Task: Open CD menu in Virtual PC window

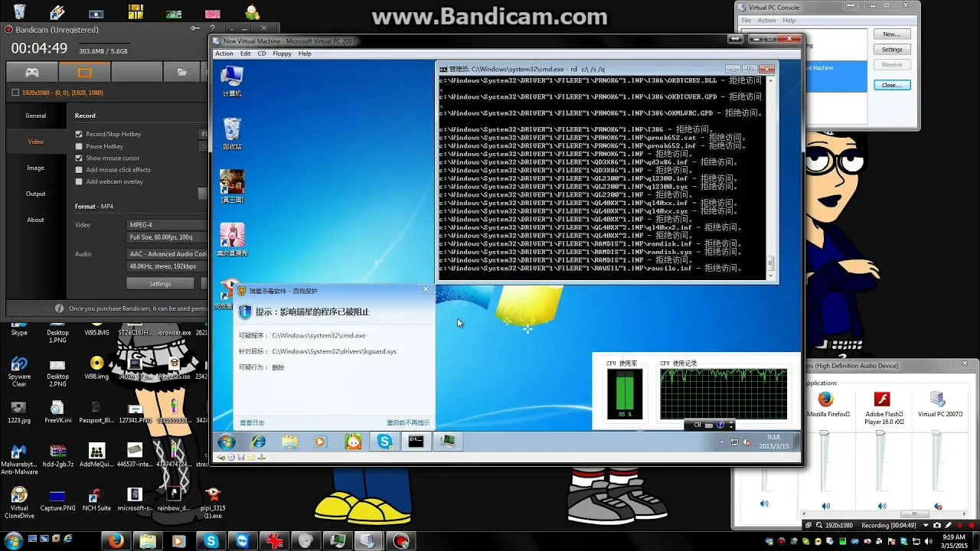Action: 262,54
